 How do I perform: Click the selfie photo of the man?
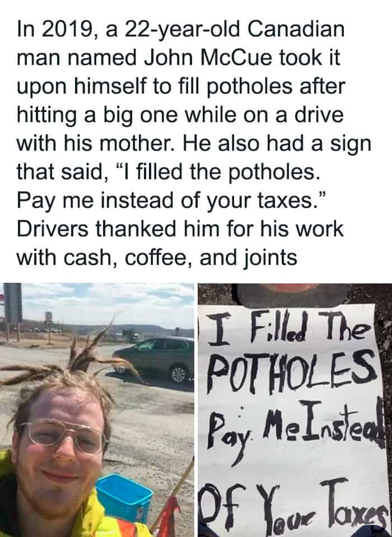[97, 410]
